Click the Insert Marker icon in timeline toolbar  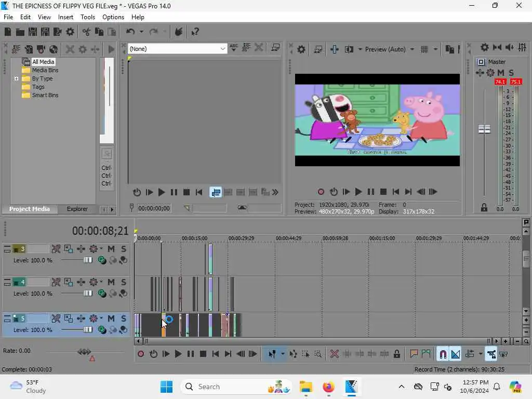[414, 354]
